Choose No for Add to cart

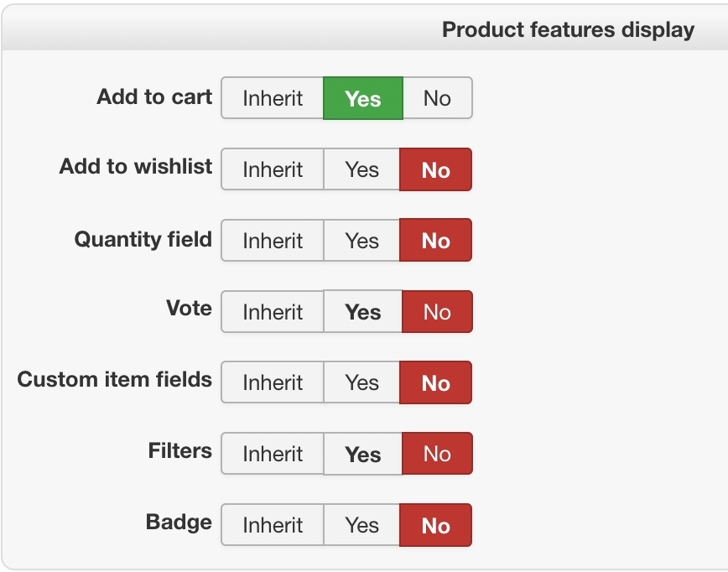437,98
